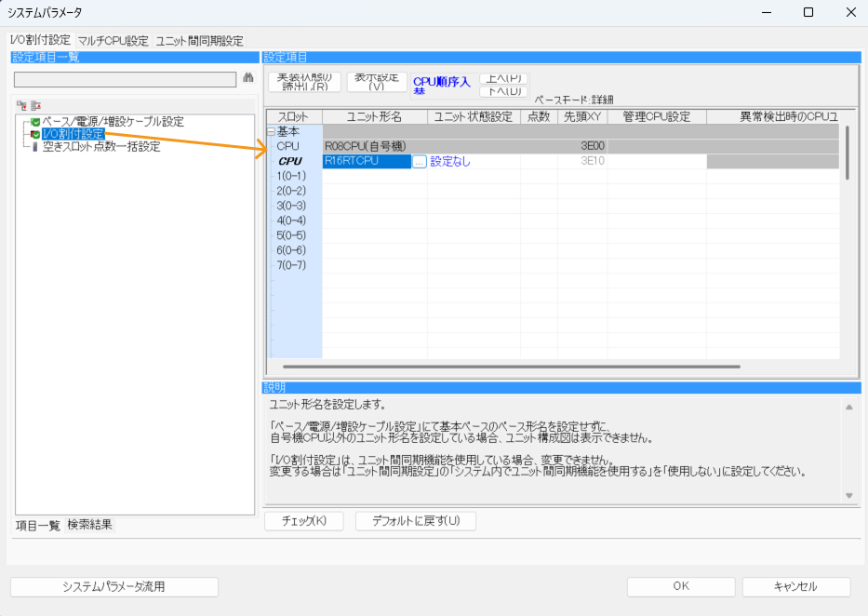Click the binoculars search icon
The width and height of the screenshot is (868, 616).
(x=248, y=79)
